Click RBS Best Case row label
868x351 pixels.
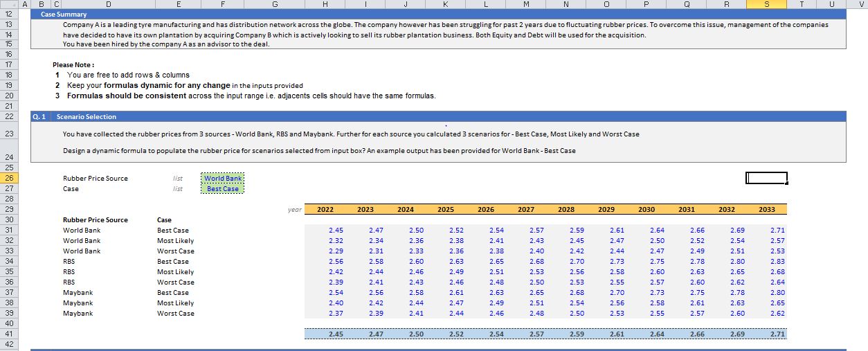(x=173, y=262)
